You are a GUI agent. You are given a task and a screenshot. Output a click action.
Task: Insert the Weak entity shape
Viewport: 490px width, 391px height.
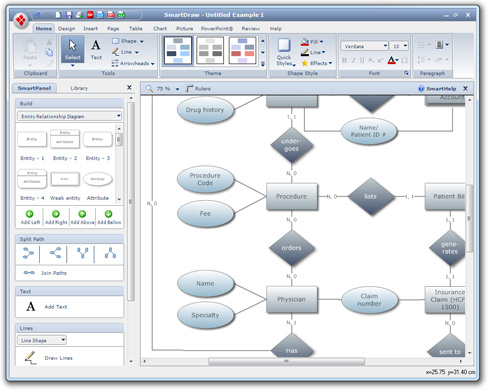pyautogui.click(x=65, y=179)
